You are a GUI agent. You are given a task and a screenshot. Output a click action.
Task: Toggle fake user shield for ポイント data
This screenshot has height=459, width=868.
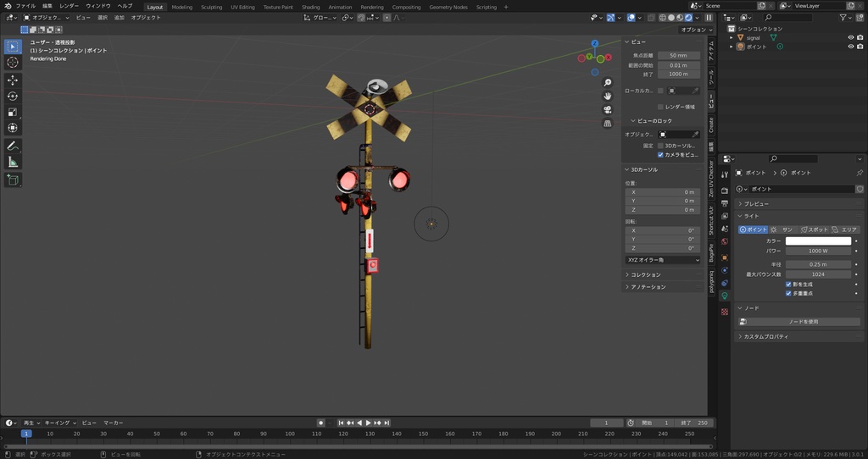tap(860, 189)
